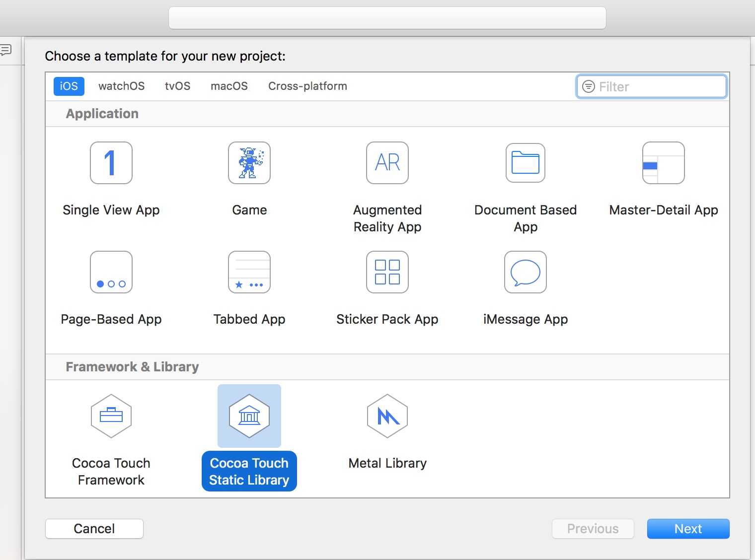Select the Single View App template icon

111,163
